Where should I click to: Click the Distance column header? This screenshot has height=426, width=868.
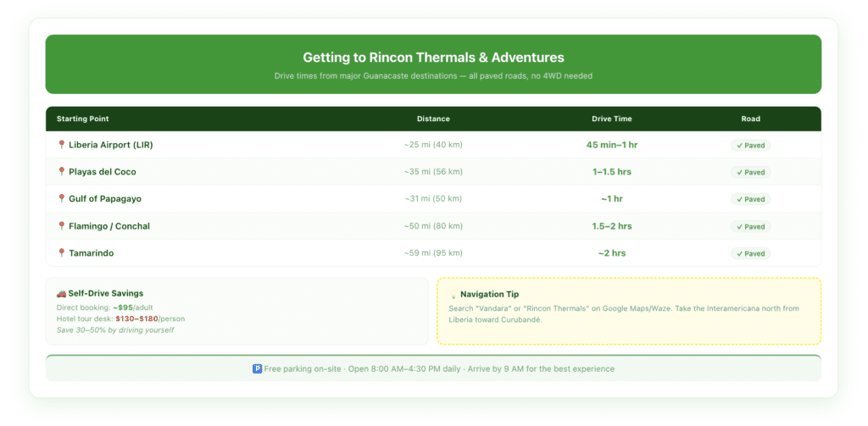click(433, 119)
